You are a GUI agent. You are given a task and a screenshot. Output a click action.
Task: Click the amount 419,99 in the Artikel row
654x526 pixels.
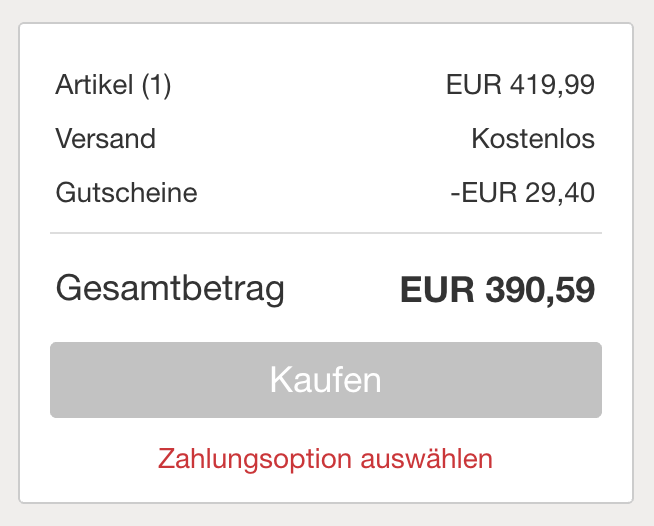point(552,85)
